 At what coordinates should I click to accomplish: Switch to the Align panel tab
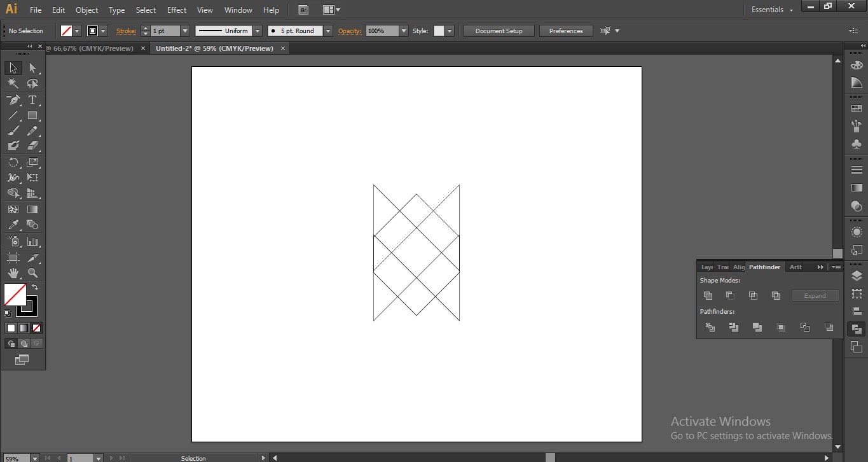(738, 267)
